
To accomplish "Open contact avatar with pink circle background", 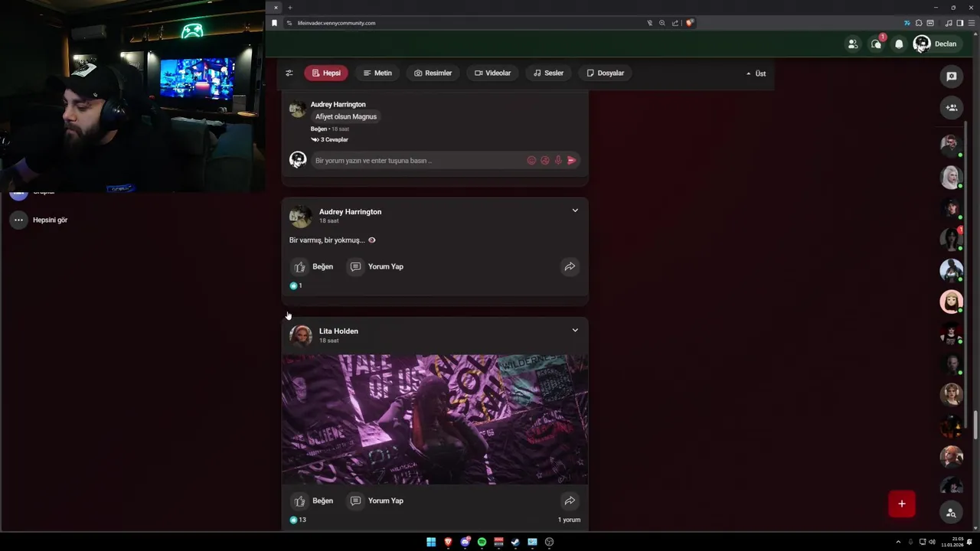I will click(x=951, y=302).
